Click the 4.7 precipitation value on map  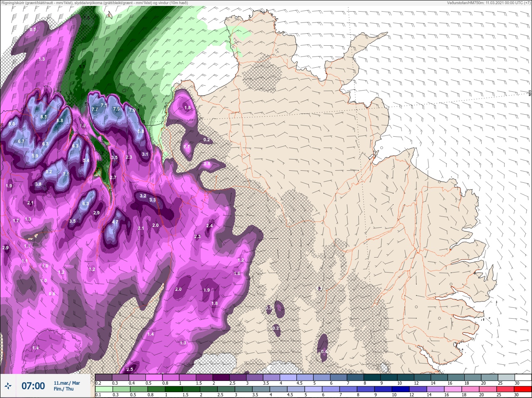[x=116, y=222]
